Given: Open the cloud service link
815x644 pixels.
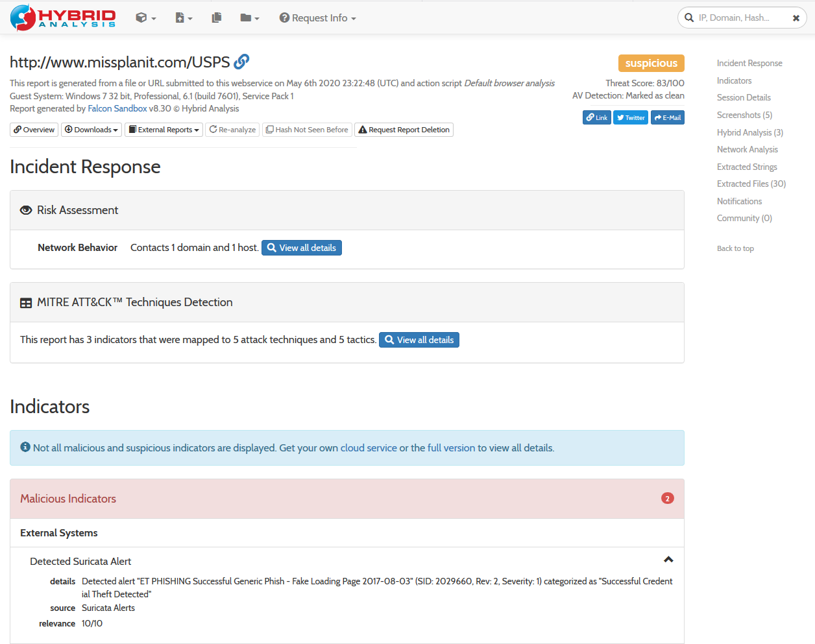Looking at the screenshot, I should (369, 447).
